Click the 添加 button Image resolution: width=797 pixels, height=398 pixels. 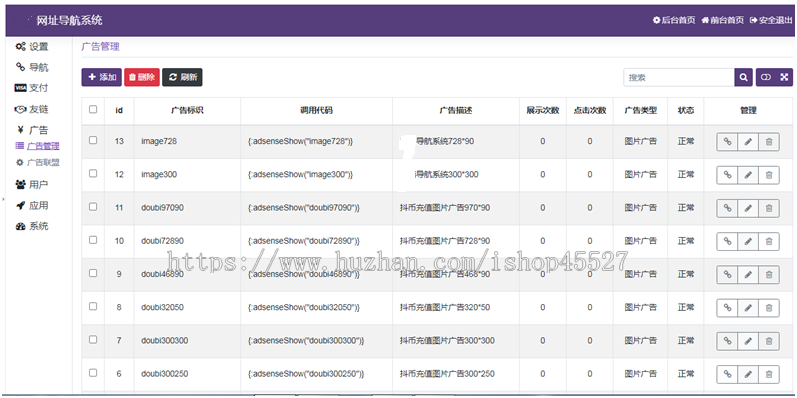[102, 77]
